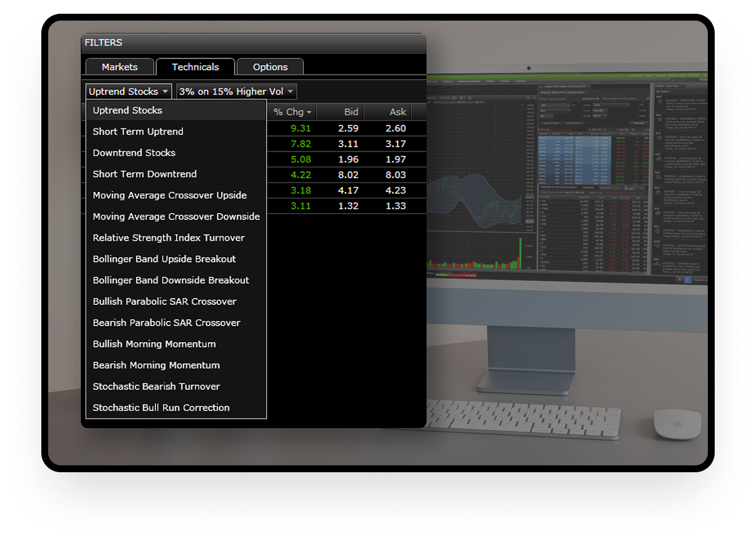Select Relative Strength Index Turnover
Image resolution: width=756 pixels, height=541 pixels.
click(x=169, y=238)
